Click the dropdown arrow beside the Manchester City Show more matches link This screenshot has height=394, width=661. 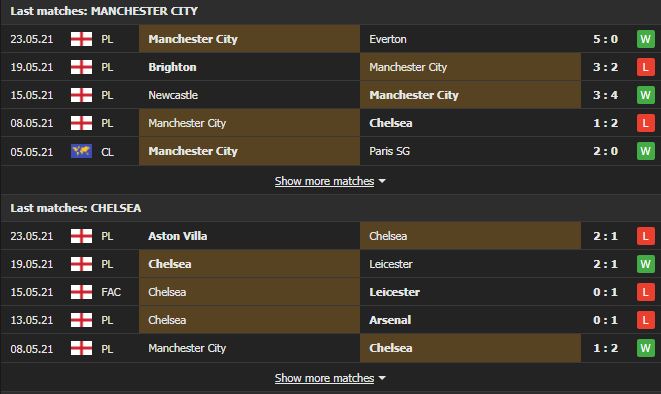tap(382, 181)
